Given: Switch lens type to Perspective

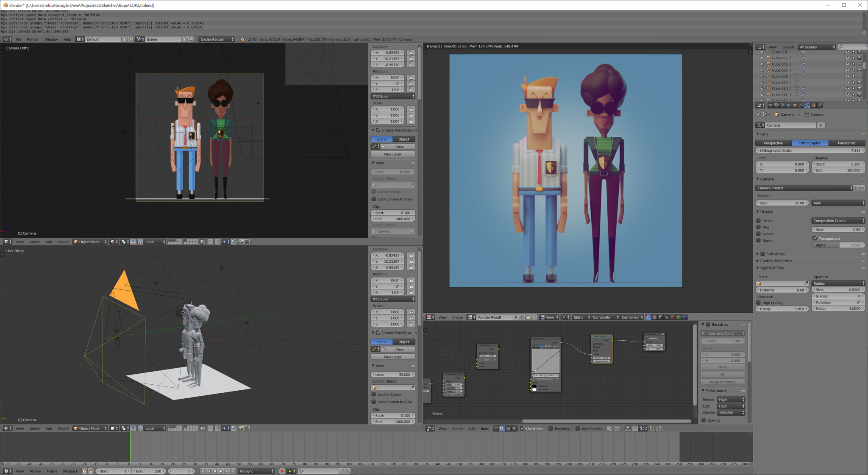Looking at the screenshot, I should [x=773, y=143].
